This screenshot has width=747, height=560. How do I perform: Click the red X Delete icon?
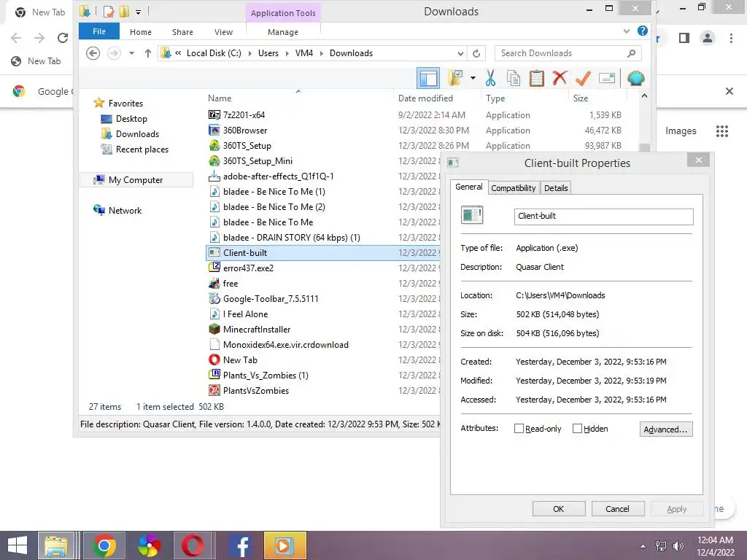[560, 78]
